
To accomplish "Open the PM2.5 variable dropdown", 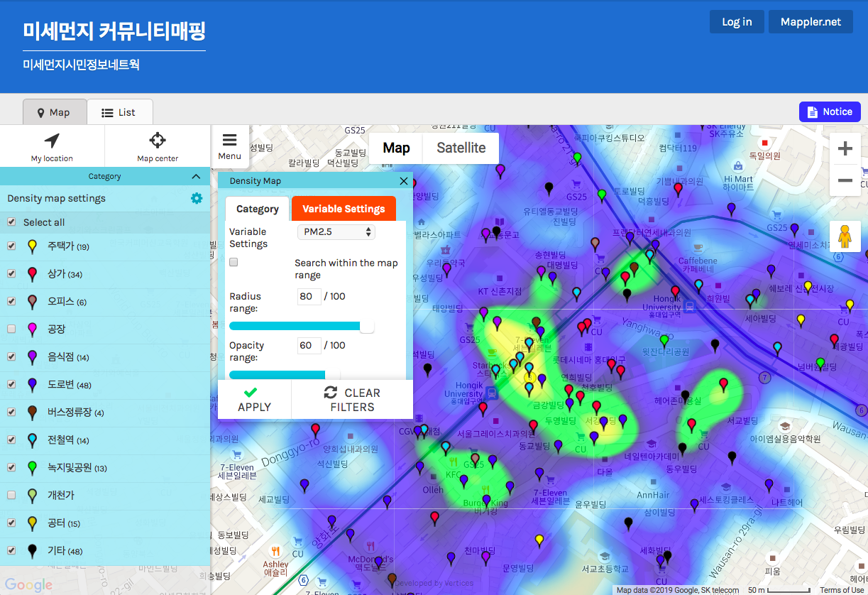I will click(336, 231).
